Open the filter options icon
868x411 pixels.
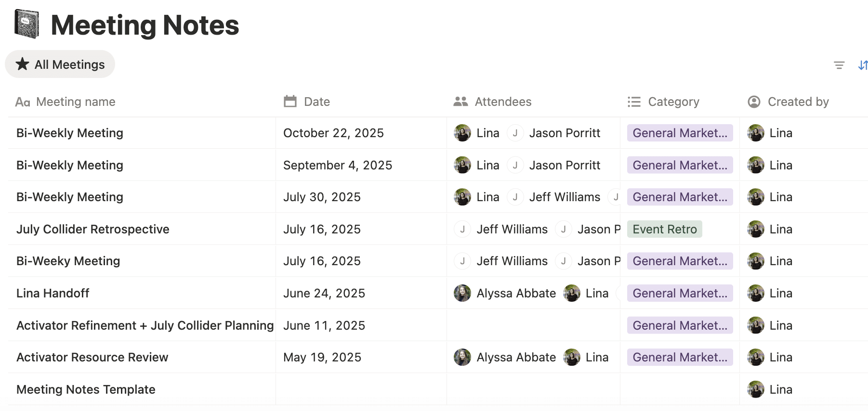840,64
